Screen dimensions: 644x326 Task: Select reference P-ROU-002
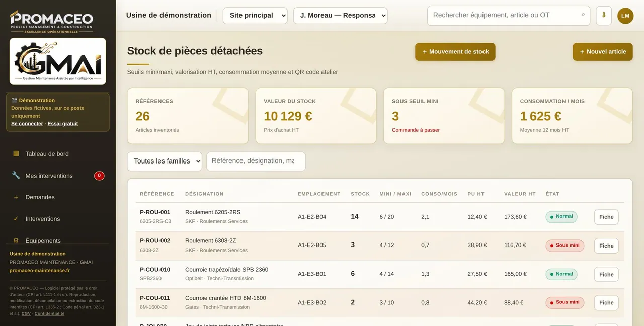tap(155, 241)
